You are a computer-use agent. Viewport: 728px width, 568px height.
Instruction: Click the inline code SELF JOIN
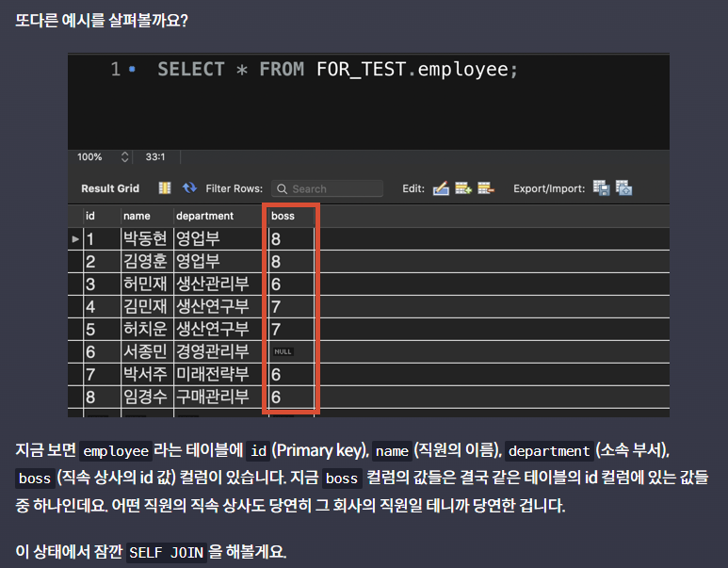point(166,553)
